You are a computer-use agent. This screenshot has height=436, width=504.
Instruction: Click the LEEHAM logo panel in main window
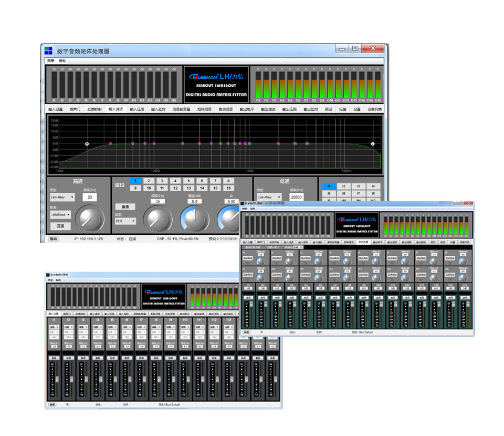pyautogui.click(x=216, y=85)
